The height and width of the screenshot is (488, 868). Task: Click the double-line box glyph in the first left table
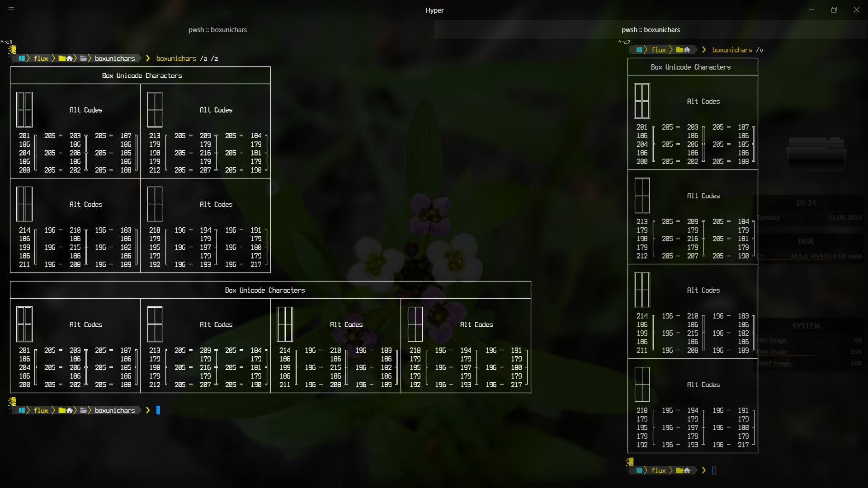(x=24, y=110)
